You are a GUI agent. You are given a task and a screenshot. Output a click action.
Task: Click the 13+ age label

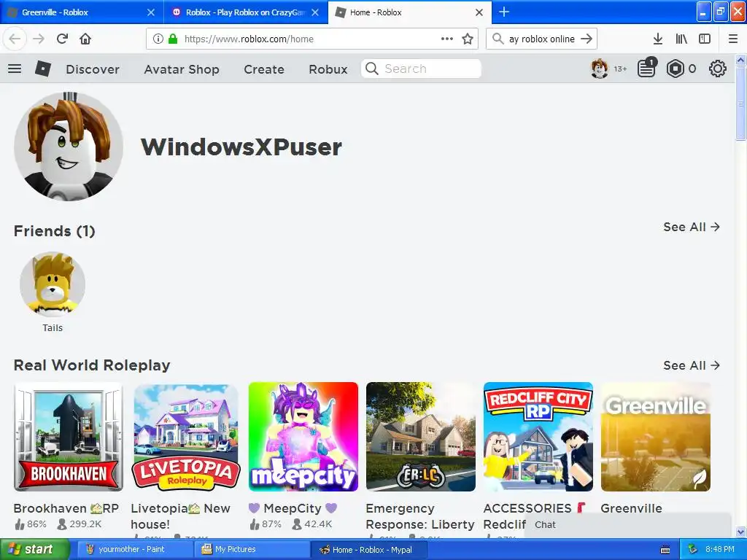tap(620, 69)
